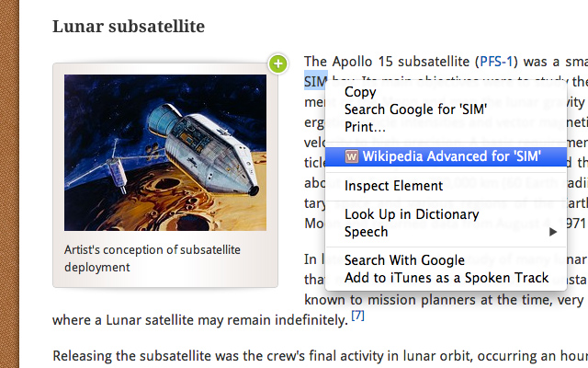Click the green plus icon on the image
Viewport: 588px width, 368px height.
coord(278,63)
